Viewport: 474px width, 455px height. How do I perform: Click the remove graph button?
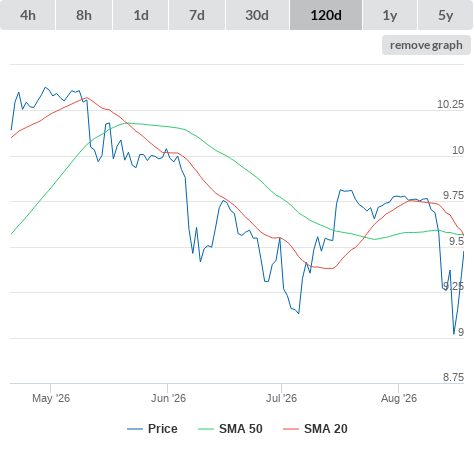pyautogui.click(x=426, y=45)
